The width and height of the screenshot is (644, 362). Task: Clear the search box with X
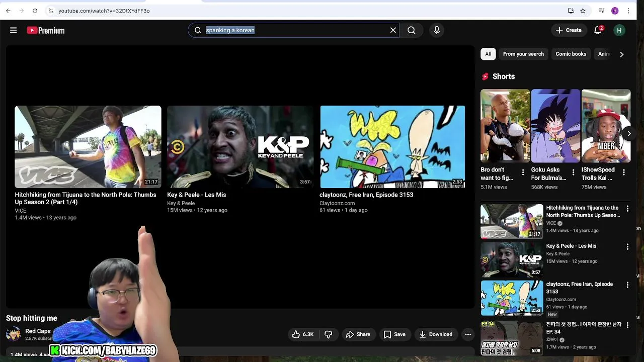pos(393,30)
